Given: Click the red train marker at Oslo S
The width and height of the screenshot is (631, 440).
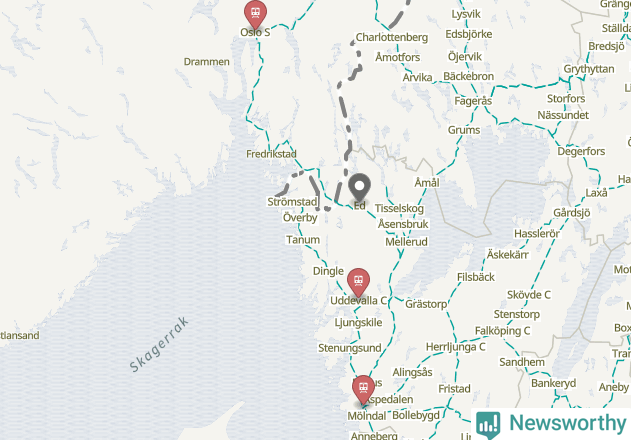Looking at the screenshot, I should click(255, 14).
